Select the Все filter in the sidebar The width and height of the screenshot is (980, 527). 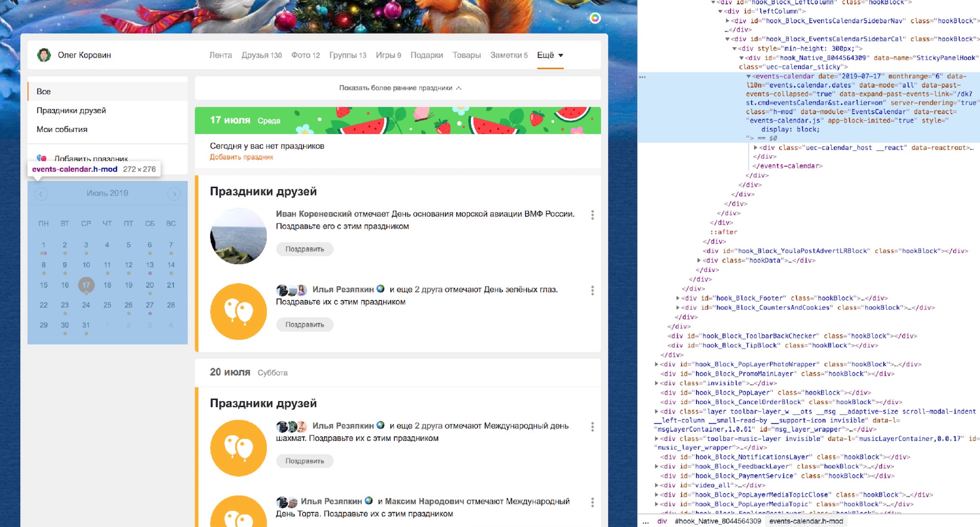[44, 91]
